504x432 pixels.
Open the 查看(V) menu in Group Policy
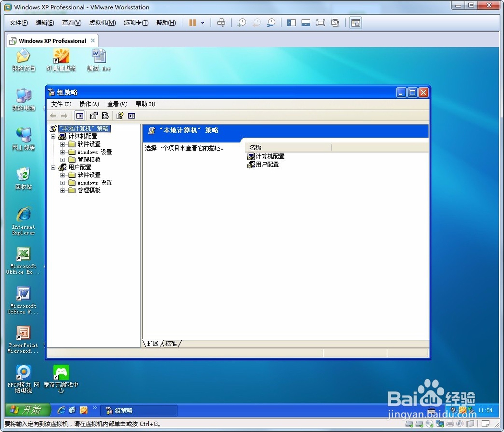117,104
